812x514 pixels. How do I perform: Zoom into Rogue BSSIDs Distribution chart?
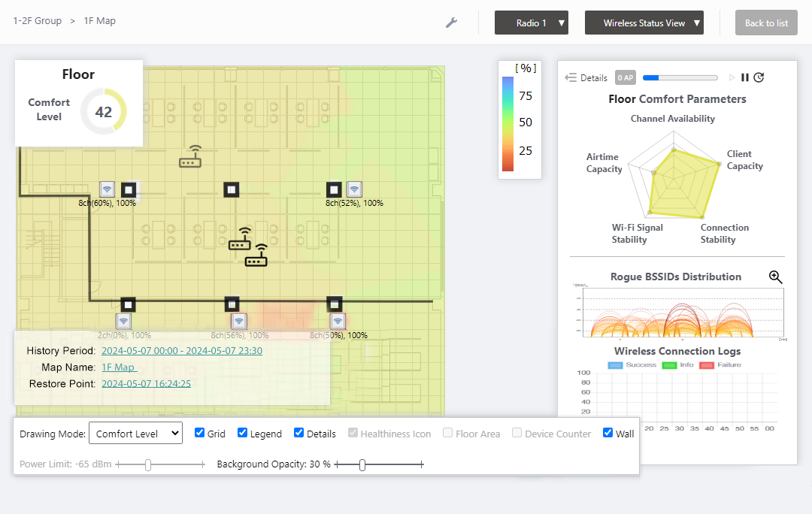[776, 277]
